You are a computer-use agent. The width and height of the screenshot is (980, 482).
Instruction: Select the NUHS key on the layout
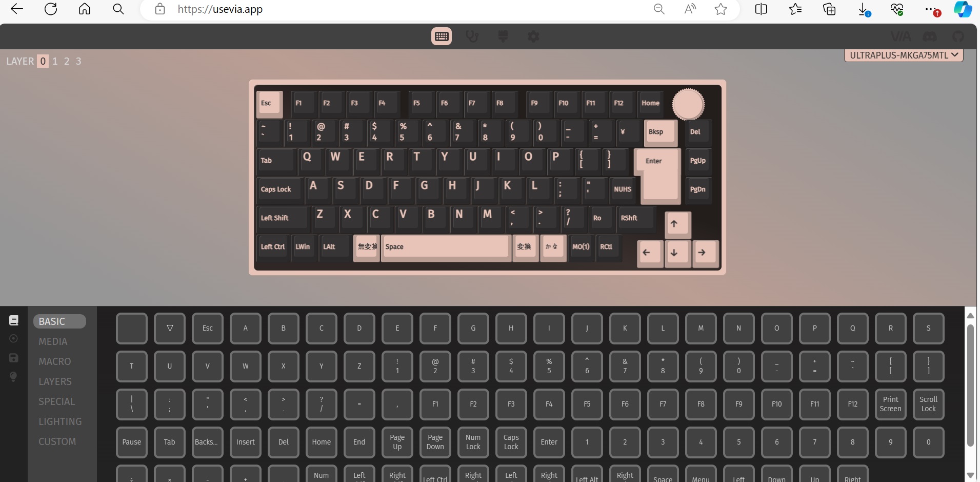[623, 190]
